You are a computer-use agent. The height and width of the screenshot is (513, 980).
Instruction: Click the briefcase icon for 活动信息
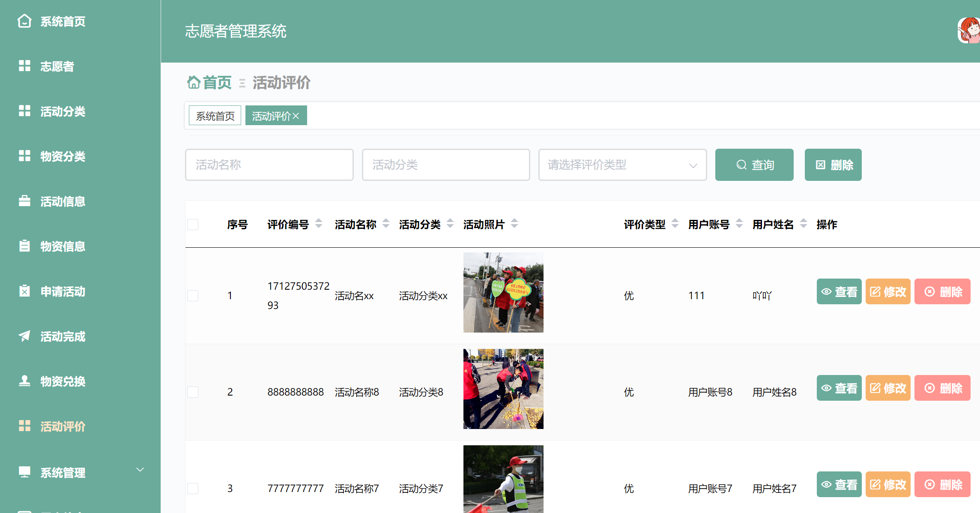coord(24,201)
